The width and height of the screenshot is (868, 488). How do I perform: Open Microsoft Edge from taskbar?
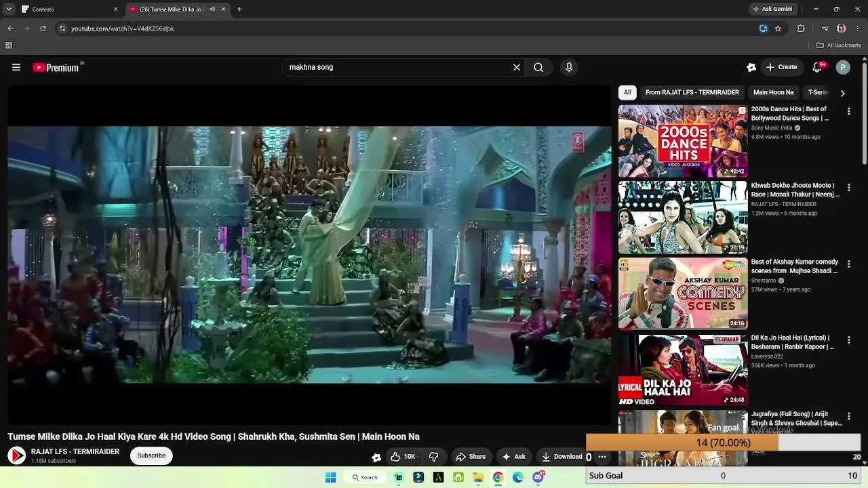[x=518, y=478]
